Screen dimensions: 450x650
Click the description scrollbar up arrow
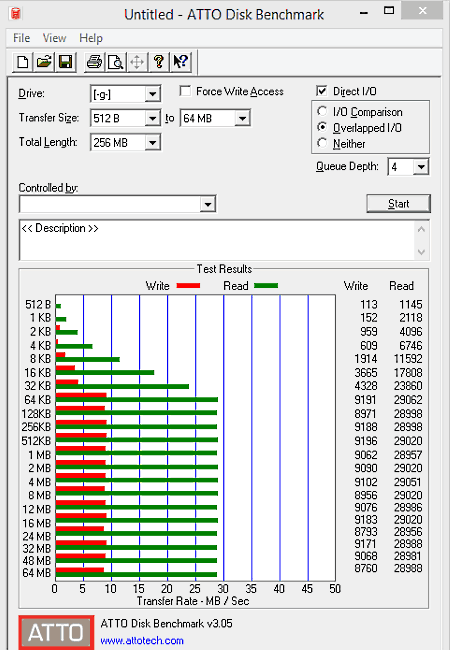pos(421,229)
